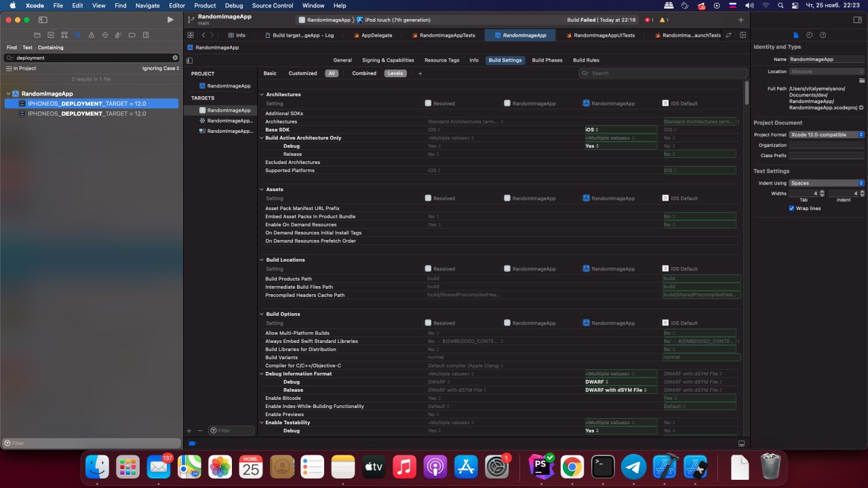The height and width of the screenshot is (488, 868).
Task: Remove the target with minus button
Action: point(200,430)
